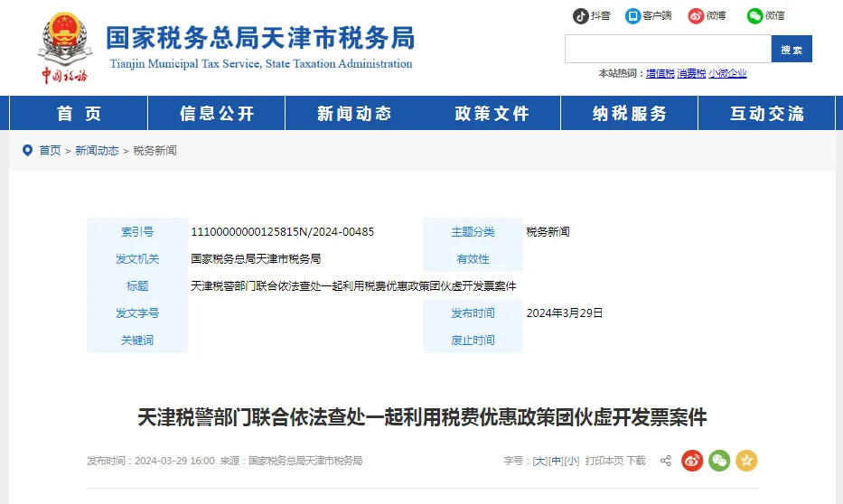Open the Douyin (抖音) icon link
Image resolution: width=843 pixels, height=504 pixels.
pos(580,16)
